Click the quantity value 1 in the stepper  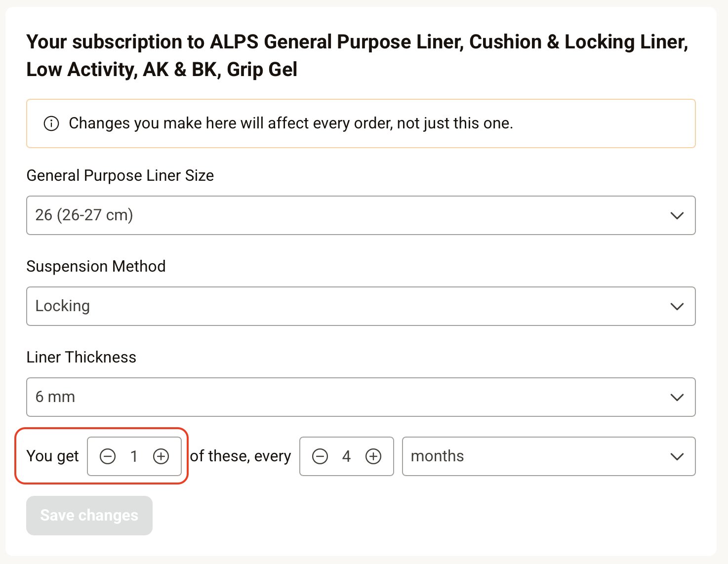click(134, 456)
